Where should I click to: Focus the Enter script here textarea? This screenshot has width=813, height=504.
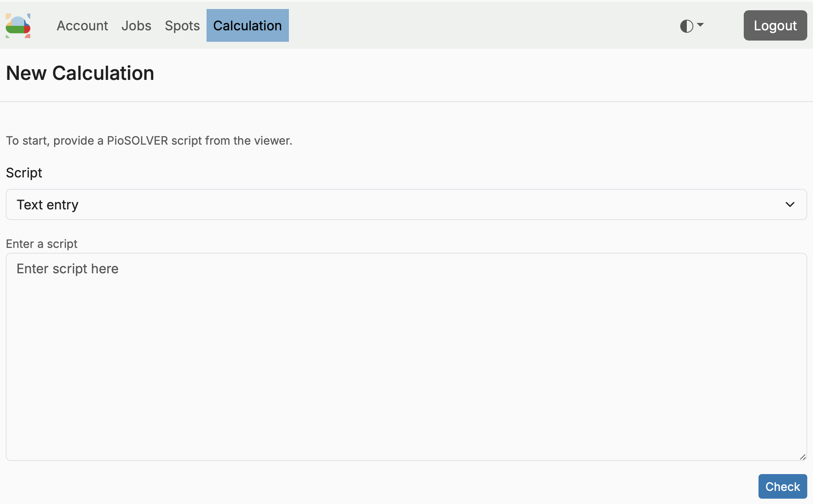pos(406,357)
